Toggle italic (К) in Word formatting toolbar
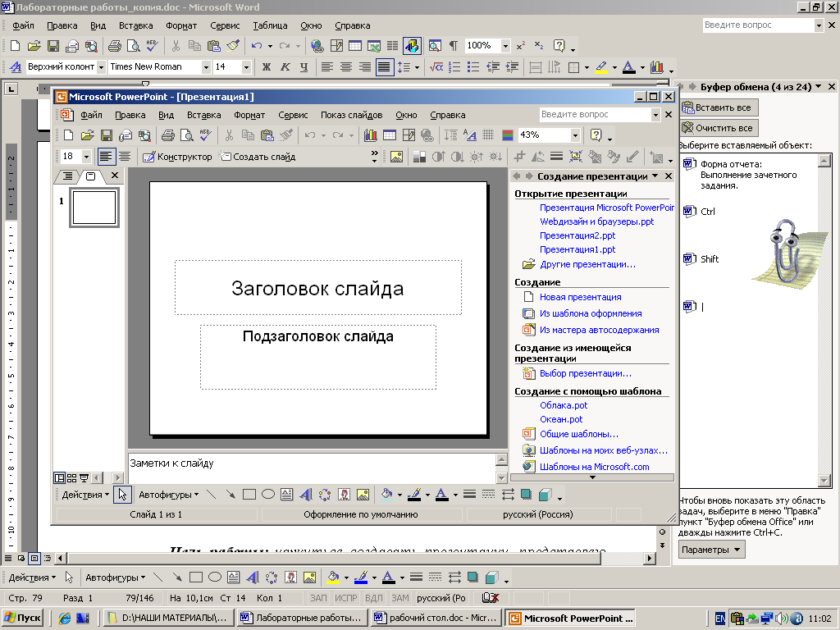Viewport: 840px width, 630px height. pos(285,67)
